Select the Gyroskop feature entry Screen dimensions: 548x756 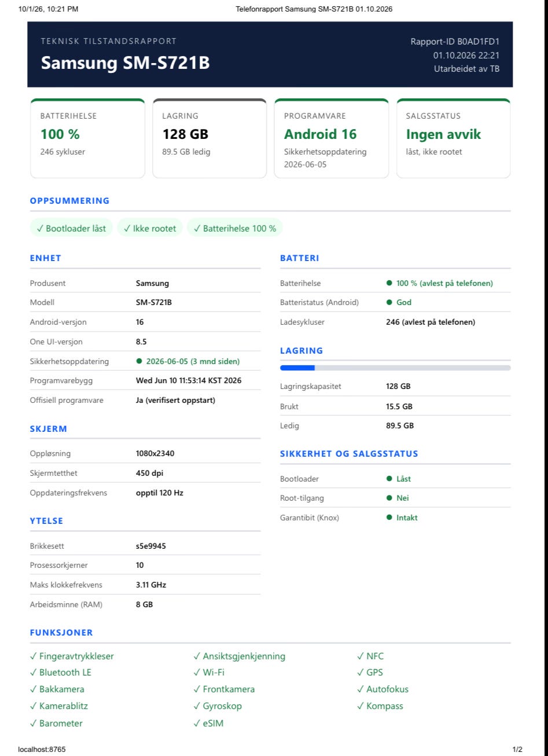point(218,706)
